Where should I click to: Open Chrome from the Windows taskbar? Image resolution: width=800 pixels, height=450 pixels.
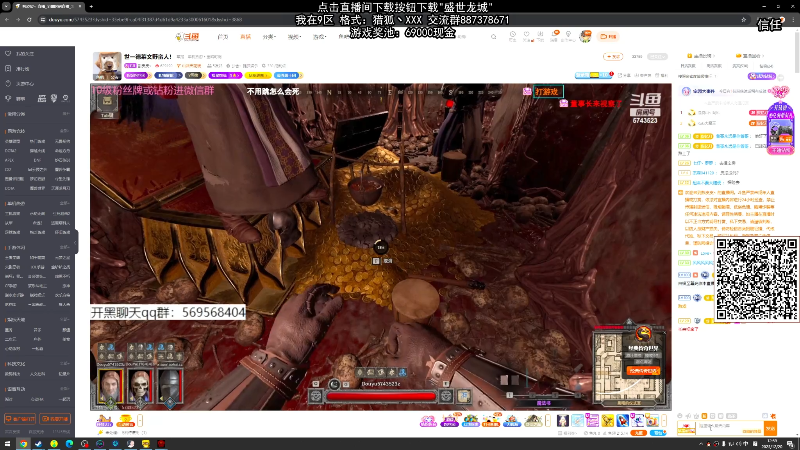click(23, 444)
